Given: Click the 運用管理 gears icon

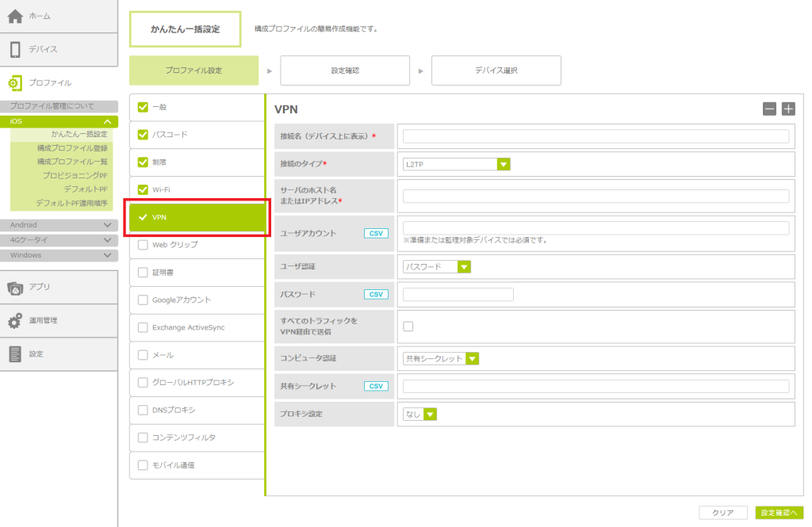Looking at the screenshot, I should pos(15,320).
